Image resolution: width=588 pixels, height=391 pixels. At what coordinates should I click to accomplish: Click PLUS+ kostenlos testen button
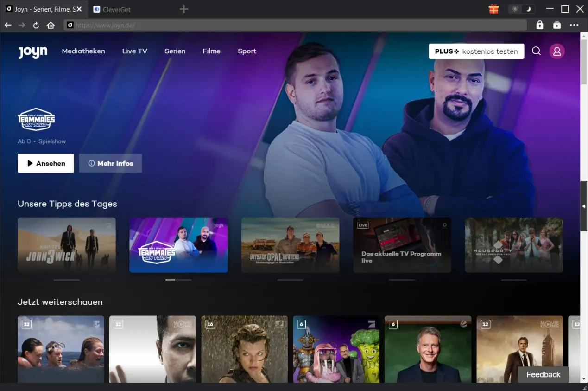(476, 51)
